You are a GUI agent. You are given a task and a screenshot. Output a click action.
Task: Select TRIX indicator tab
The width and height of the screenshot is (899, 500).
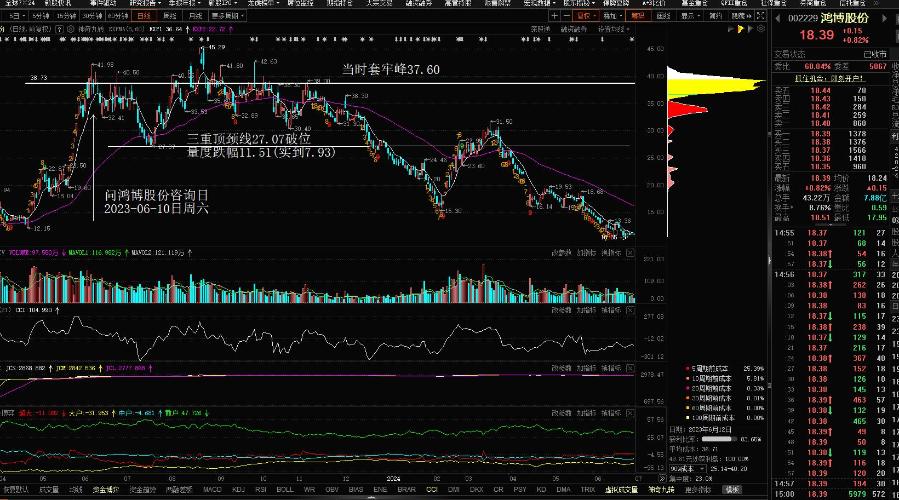coord(588,490)
